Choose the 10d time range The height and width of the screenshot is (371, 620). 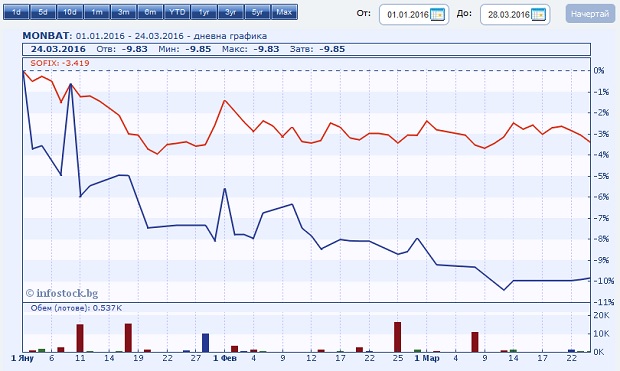coord(70,12)
